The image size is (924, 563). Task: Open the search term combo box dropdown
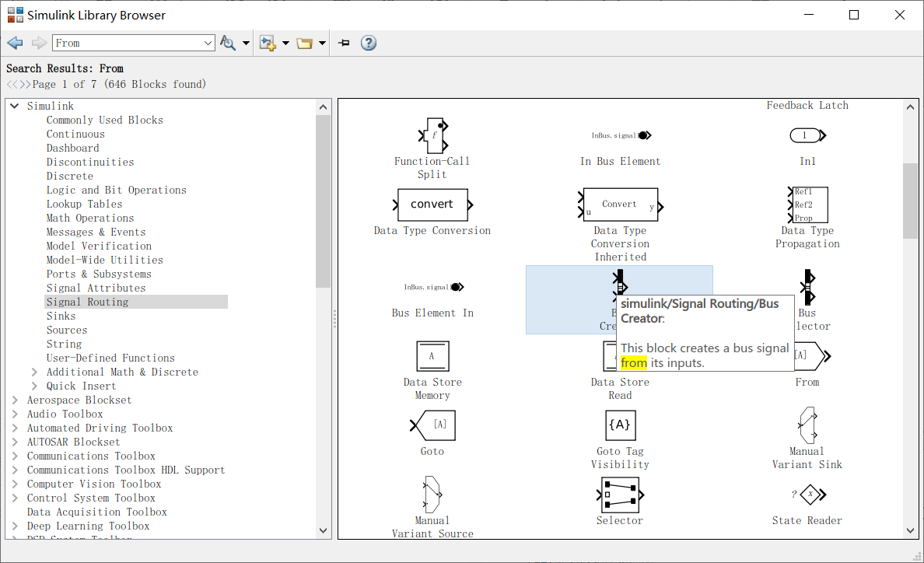click(208, 43)
